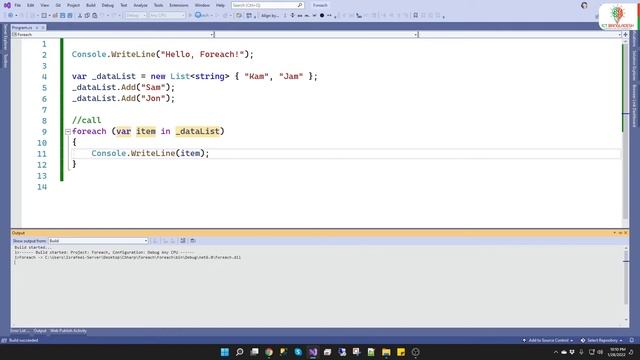This screenshot has height=360, width=640.
Task: Click the _dataList.Add("Sam") line
Action: coord(123,87)
